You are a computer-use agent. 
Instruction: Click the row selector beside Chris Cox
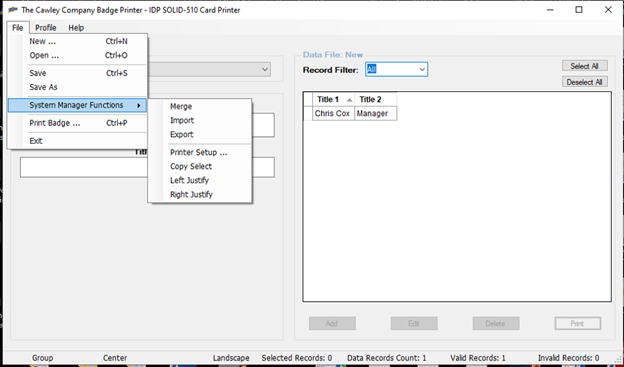click(308, 113)
